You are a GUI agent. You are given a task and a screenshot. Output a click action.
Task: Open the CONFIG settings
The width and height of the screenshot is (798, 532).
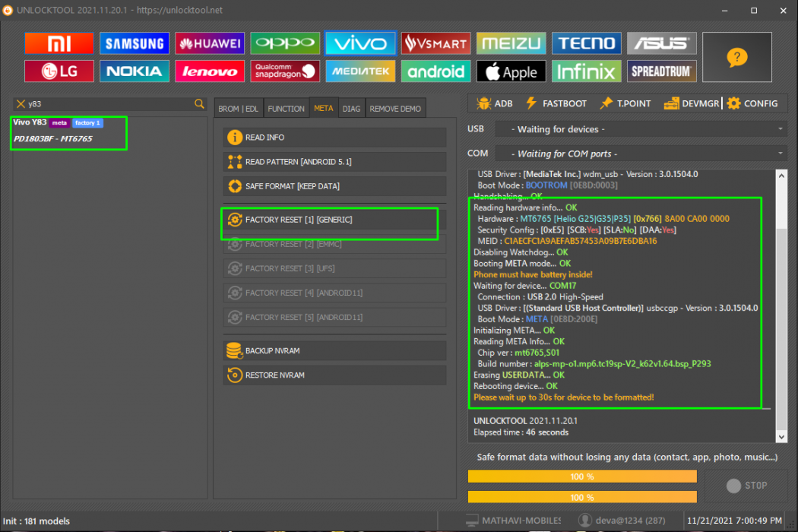[x=752, y=103]
